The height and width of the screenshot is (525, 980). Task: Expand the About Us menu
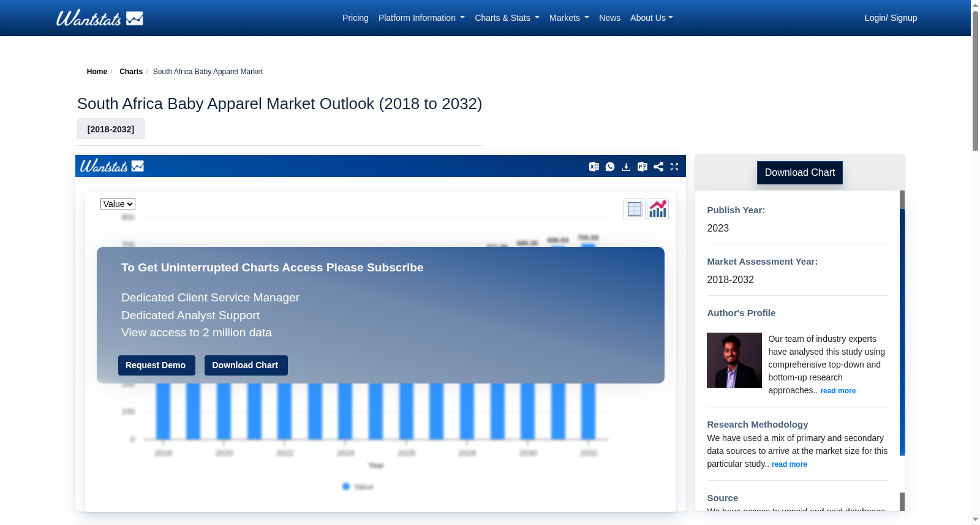[x=652, y=18]
